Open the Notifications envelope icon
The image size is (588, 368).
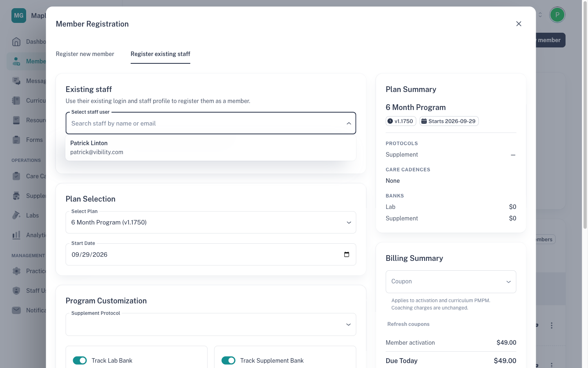tap(16, 310)
